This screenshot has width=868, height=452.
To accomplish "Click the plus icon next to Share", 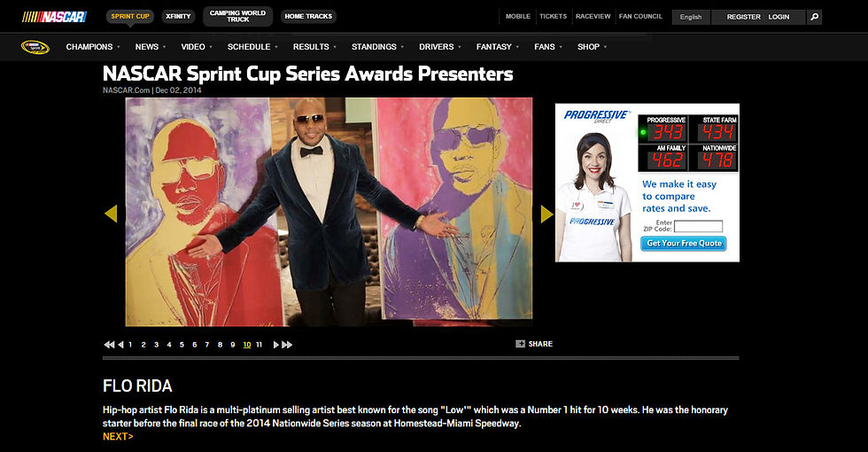I will (x=521, y=344).
